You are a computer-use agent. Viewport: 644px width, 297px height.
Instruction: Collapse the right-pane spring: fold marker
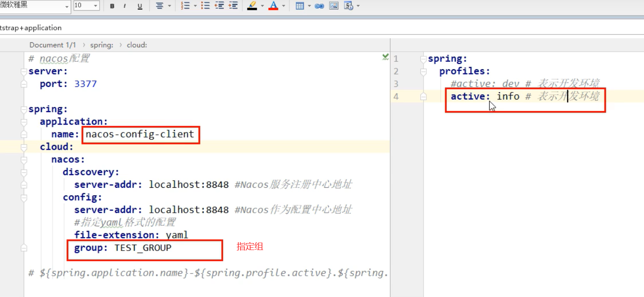pos(423,59)
